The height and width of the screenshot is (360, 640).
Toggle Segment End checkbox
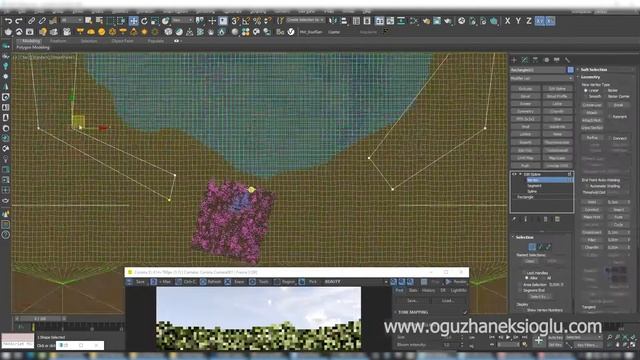click(x=520, y=290)
